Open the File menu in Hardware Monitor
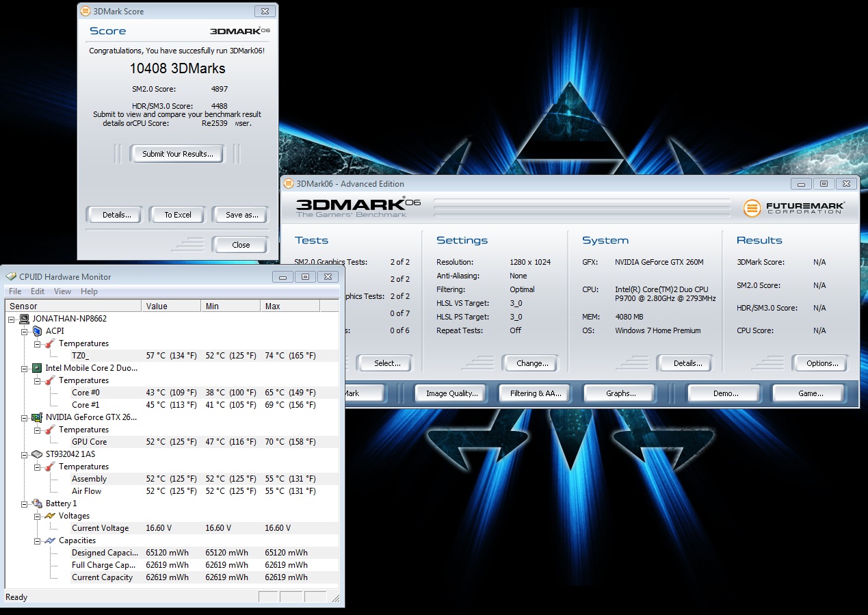This screenshot has height=615, width=868. [15, 291]
